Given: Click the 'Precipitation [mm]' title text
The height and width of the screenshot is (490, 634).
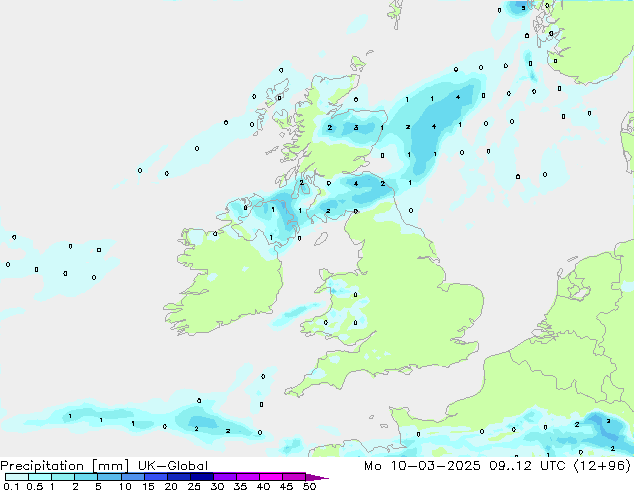Looking at the screenshot, I should click(x=64, y=466).
